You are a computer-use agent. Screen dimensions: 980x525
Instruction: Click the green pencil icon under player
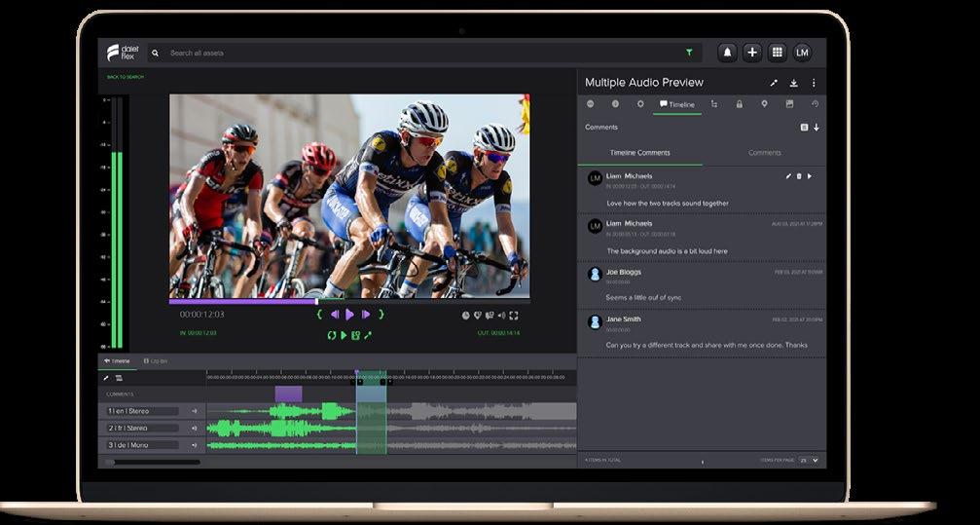pos(368,335)
